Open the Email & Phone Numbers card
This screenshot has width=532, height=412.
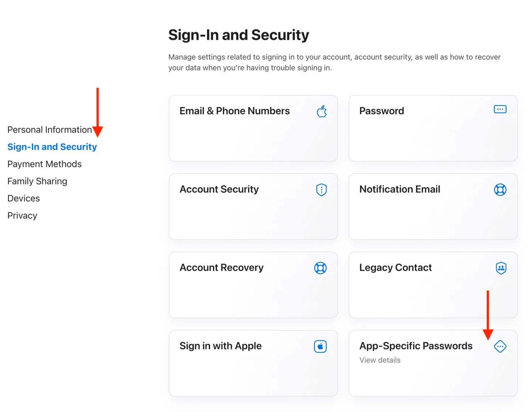(x=253, y=128)
